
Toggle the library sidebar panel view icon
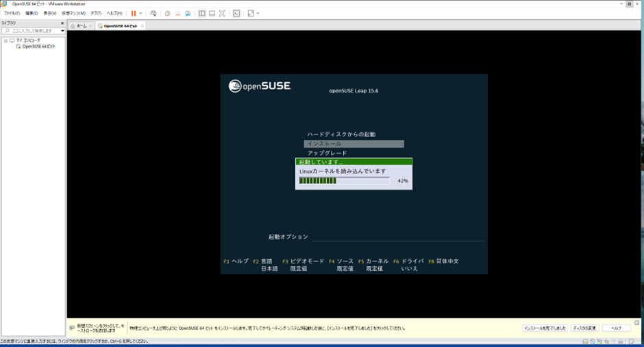(x=202, y=13)
